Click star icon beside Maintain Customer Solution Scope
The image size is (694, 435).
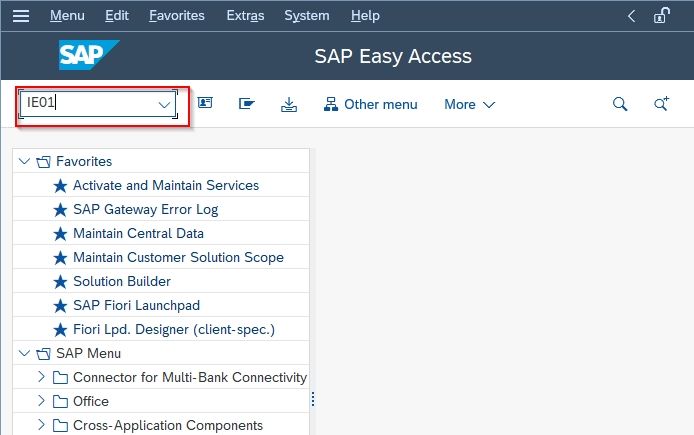tap(60, 258)
